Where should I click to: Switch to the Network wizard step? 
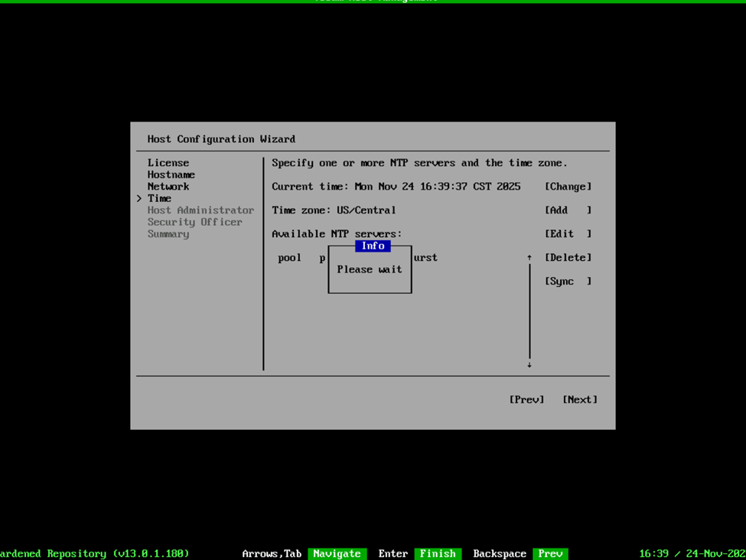click(x=168, y=187)
